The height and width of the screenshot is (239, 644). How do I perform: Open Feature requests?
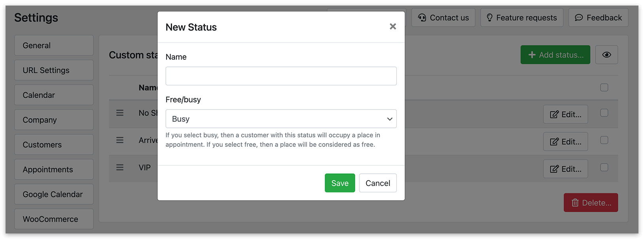coord(522,18)
